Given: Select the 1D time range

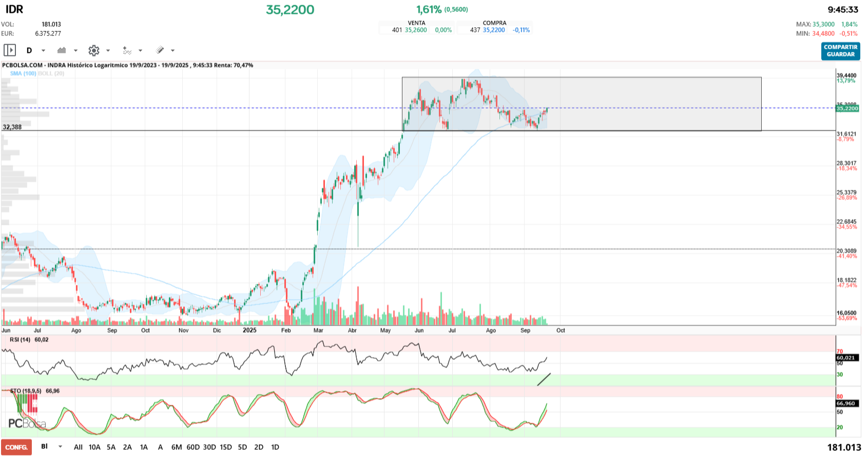Looking at the screenshot, I should [x=275, y=447].
